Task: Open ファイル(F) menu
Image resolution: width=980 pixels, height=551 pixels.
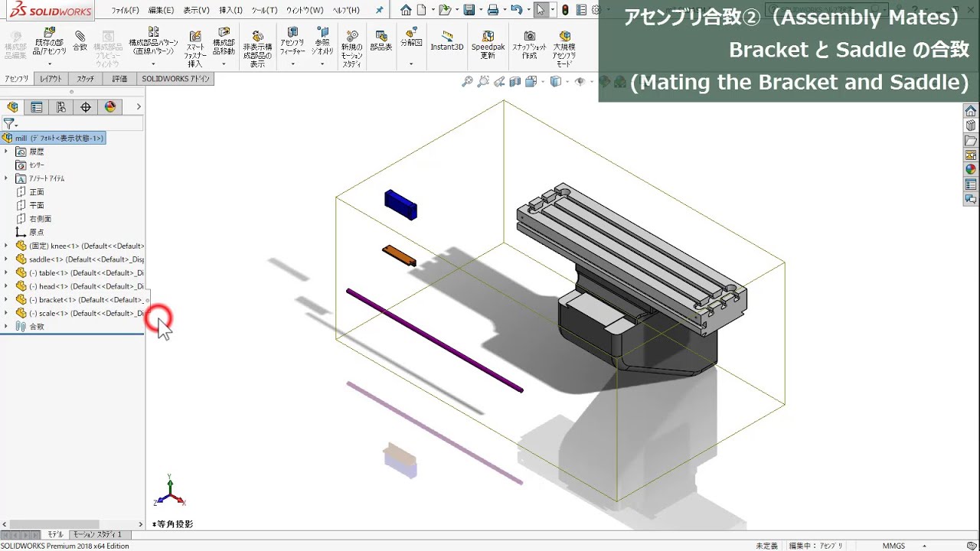Action: pyautogui.click(x=125, y=10)
